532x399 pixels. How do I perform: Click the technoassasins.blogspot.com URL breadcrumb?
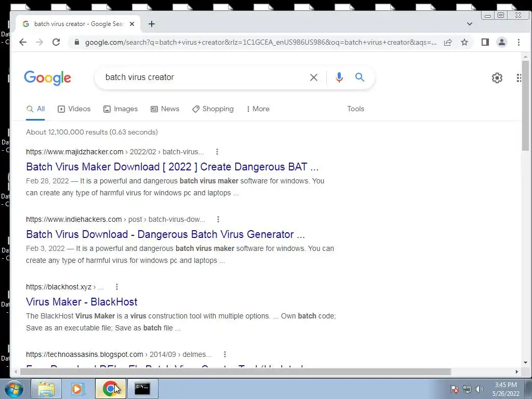(x=119, y=354)
